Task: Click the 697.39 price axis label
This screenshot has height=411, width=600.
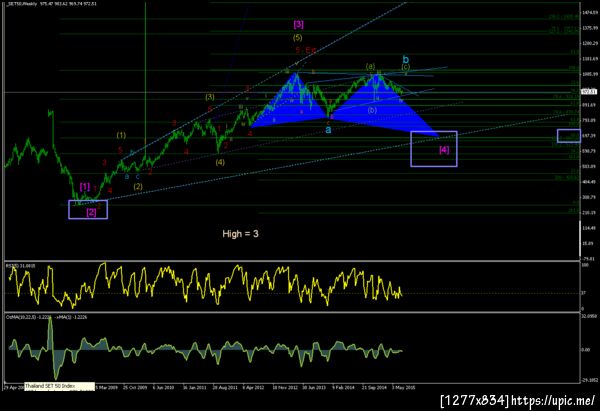Action: click(x=590, y=136)
